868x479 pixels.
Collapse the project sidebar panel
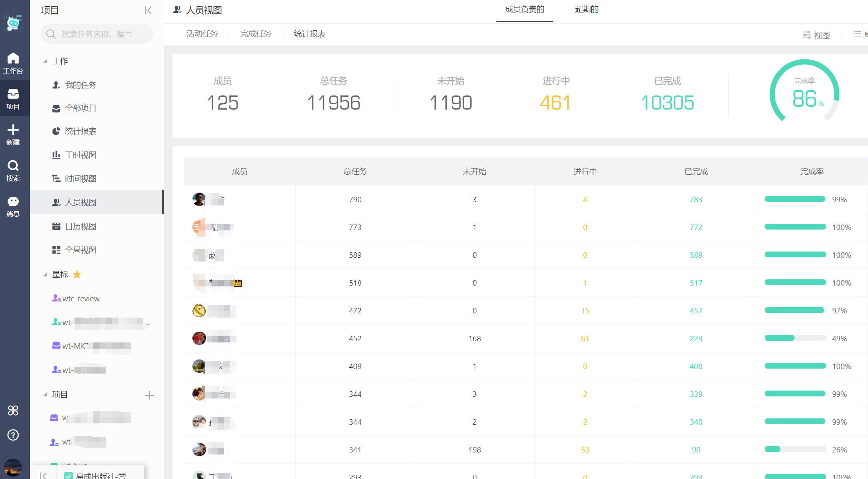click(148, 10)
